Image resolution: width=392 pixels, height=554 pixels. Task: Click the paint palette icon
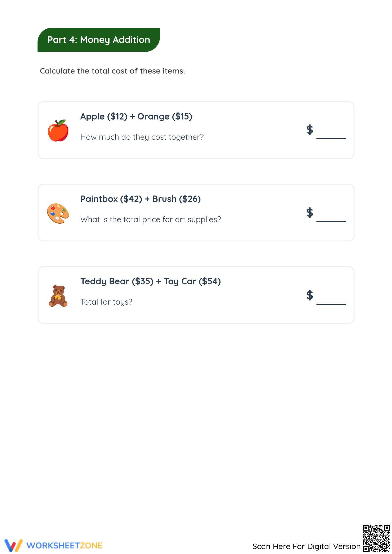pyautogui.click(x=58, y=213)
